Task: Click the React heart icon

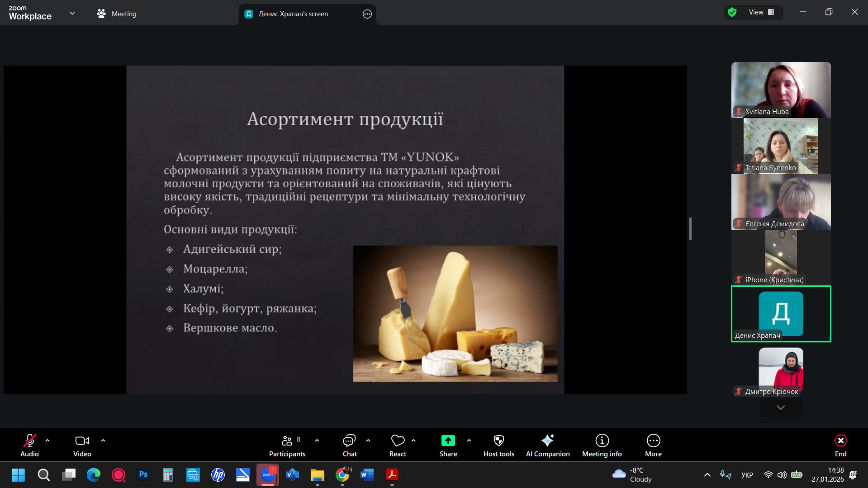Action: click(x=398, y=445)
